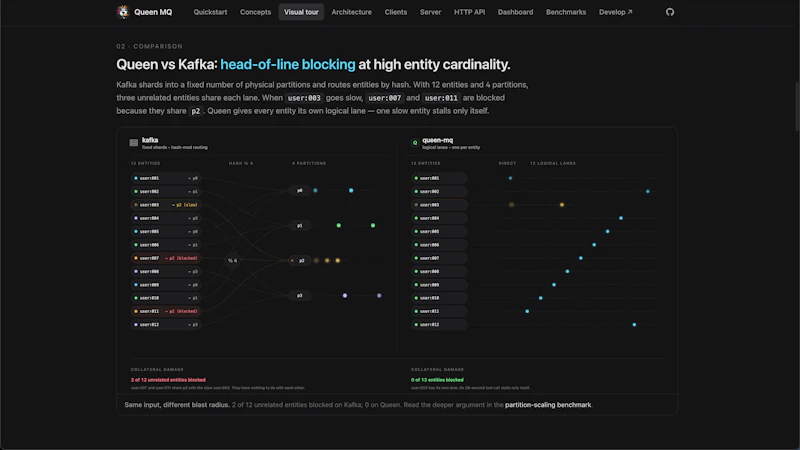This screenshot has width=800, height=450.
Task: Click the queen-mq panel green Q icon
Action: pyautogui.click(x=415, y=143)
